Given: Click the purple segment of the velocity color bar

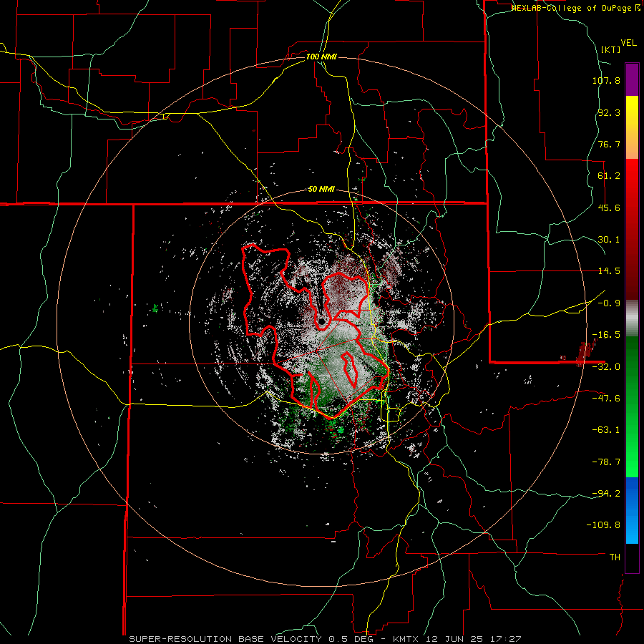Looking at the screenshot, I should coord(632,79).
